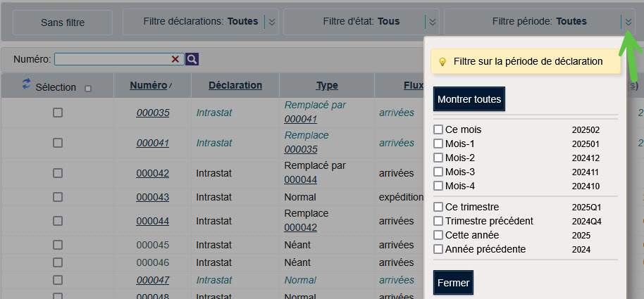Check the row checkbox for declaration 000047
Image resolution: width=644 pixels, height=299 pixels.
pos(58,280)
